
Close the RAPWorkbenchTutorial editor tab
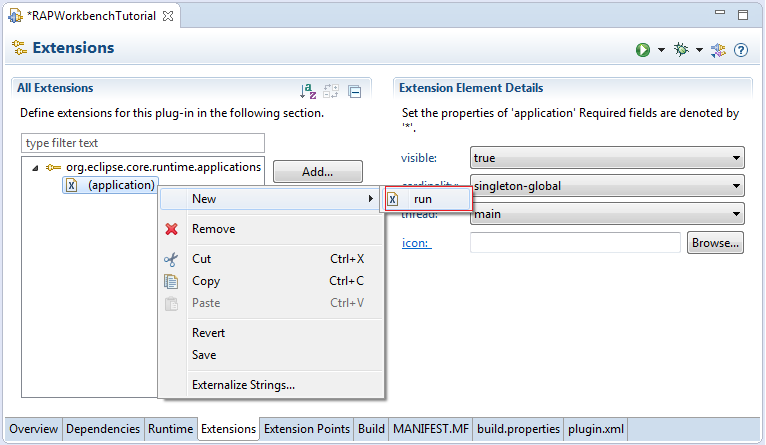[168, 16]
